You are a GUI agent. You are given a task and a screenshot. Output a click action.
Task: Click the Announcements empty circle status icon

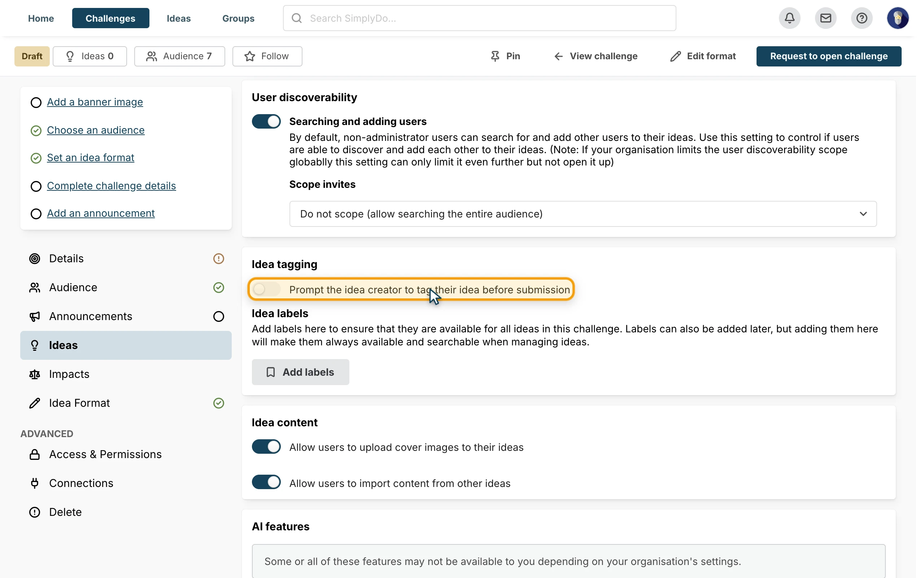218,316
